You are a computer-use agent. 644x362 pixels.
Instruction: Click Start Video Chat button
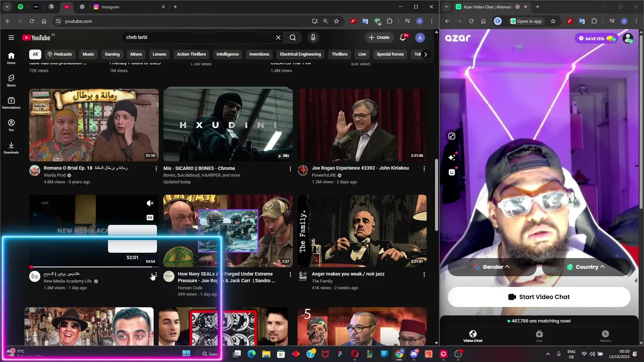539,297
